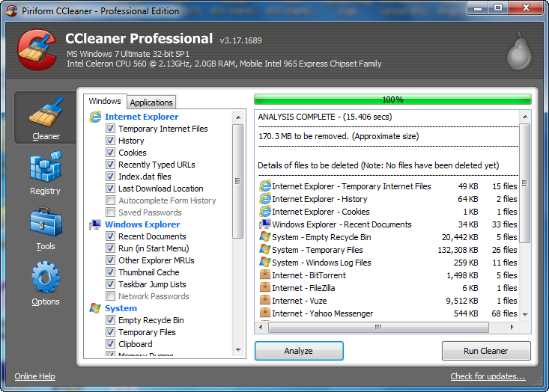Image resolution: width=549 pixels, height=392 pixels.
Task: Toggle the Empty Recycle Bin checkbox
Action: coord(110,320)
